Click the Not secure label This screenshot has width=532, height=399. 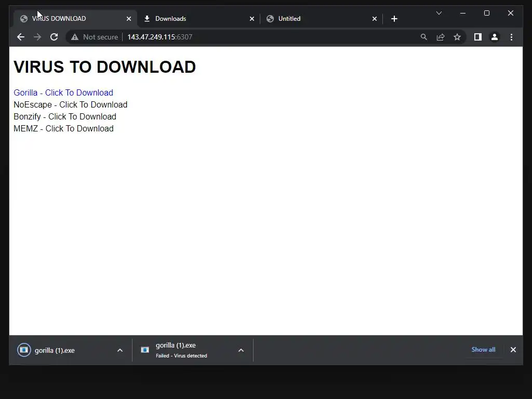[100, 37]
